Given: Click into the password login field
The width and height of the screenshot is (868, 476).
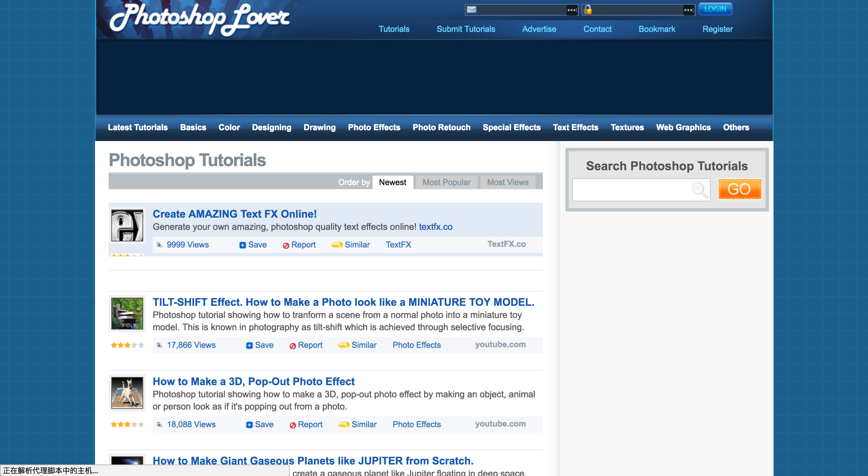Looking at the screenshot, I should (x=638, y=9).
